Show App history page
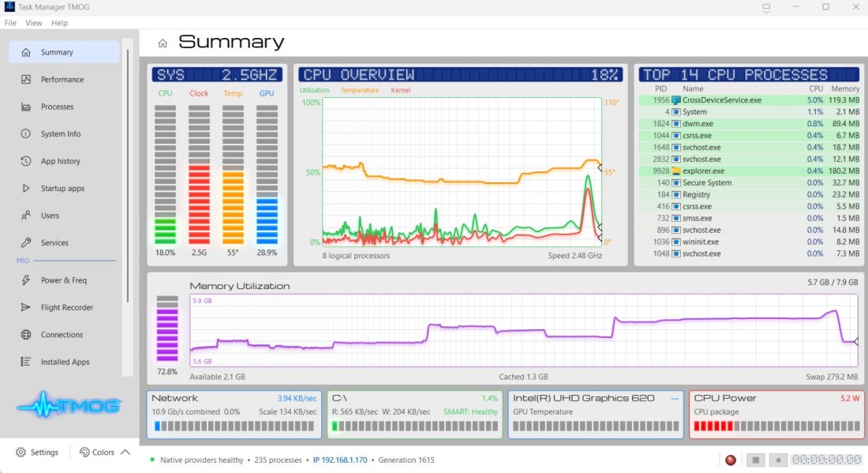 (x=64, y=161)
